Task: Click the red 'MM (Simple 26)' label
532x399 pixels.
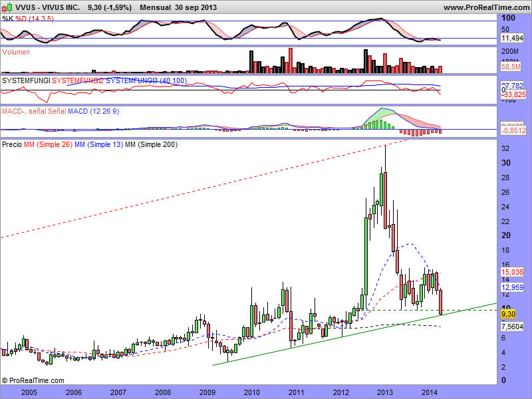Action: coord(48,144)
